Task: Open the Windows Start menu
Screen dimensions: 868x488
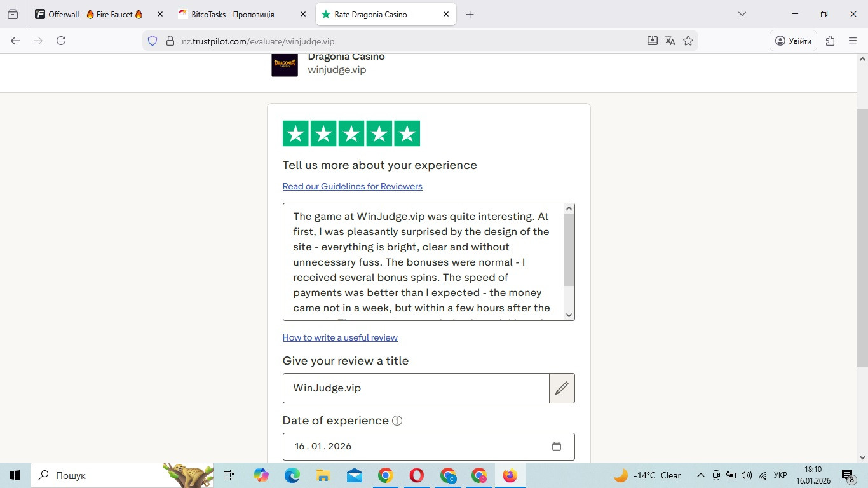Action: [15, 475]
